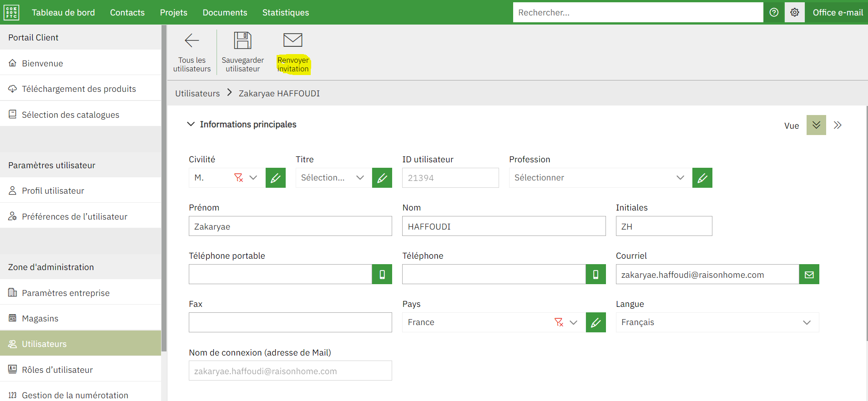Click the phone icon beside Téléphone portable

pos(382,275)
